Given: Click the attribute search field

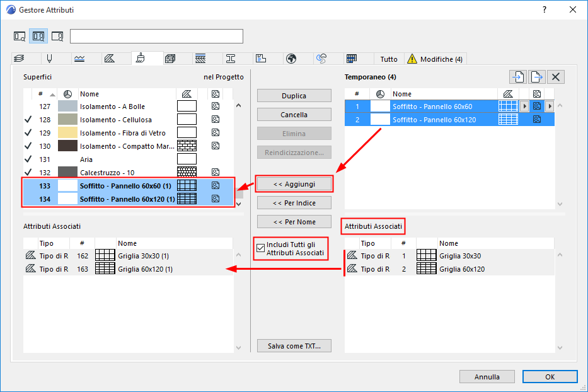Looking at the screenshot, I should pos(156,37).
